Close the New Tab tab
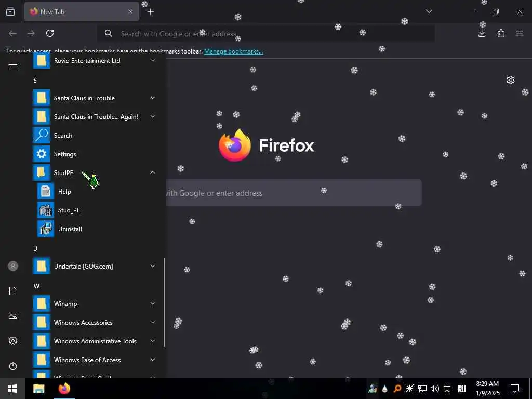The height and width of the screenshot is (399, 532). click(x=130, y=11)
